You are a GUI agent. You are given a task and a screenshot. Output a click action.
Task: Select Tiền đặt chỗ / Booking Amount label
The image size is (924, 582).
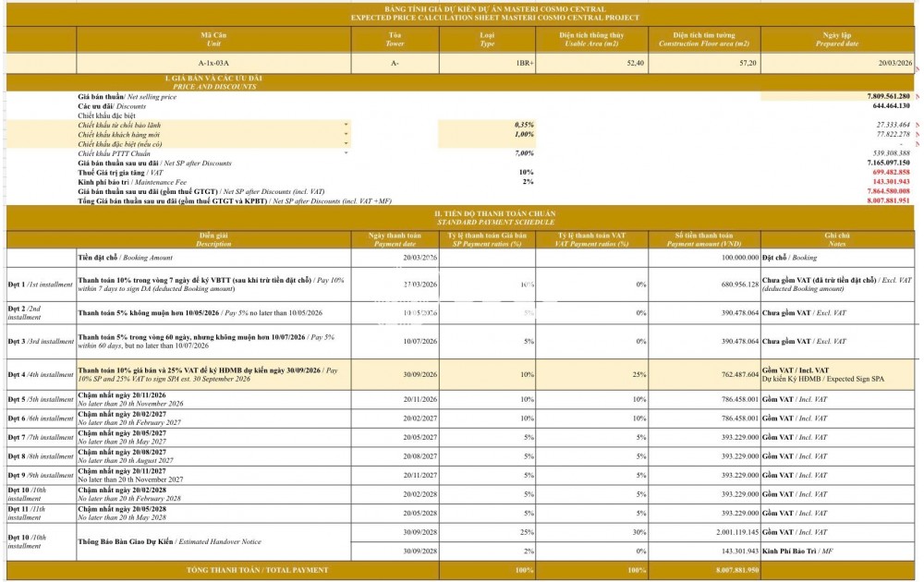(x=125, y=258)
